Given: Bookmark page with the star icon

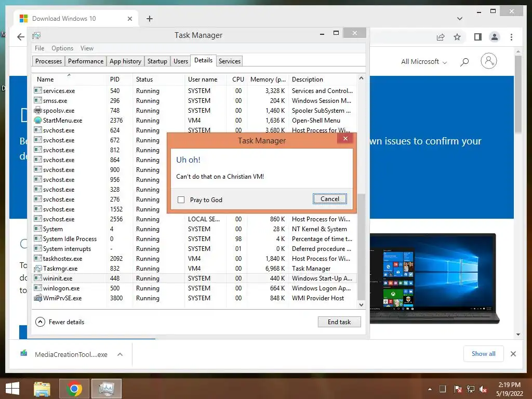Looking at the screenshot, I should pyautogui.click(x=457, y=37).
